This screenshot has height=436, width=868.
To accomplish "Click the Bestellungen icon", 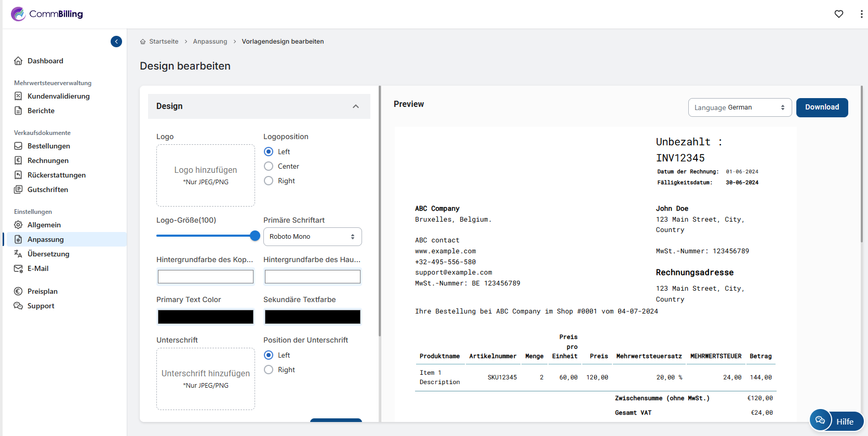I will pyautogui.click(x=18, y=146).
